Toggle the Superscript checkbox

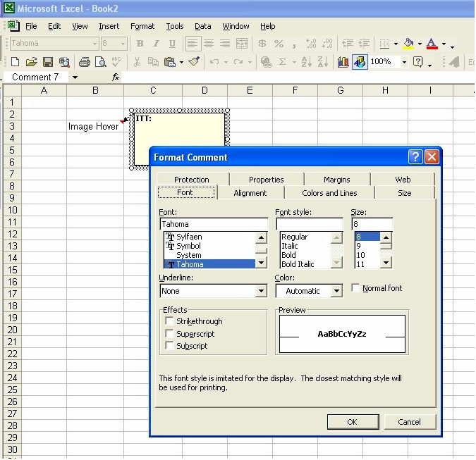169,333
